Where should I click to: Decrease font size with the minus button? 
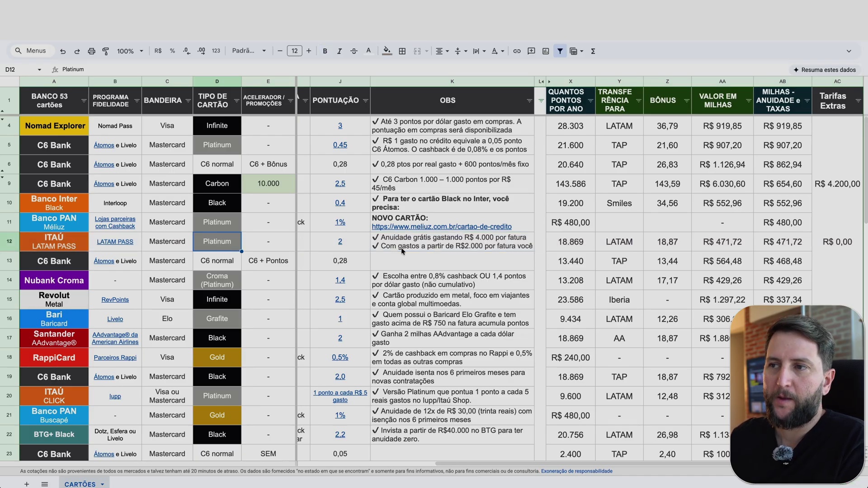click(280, 51)
